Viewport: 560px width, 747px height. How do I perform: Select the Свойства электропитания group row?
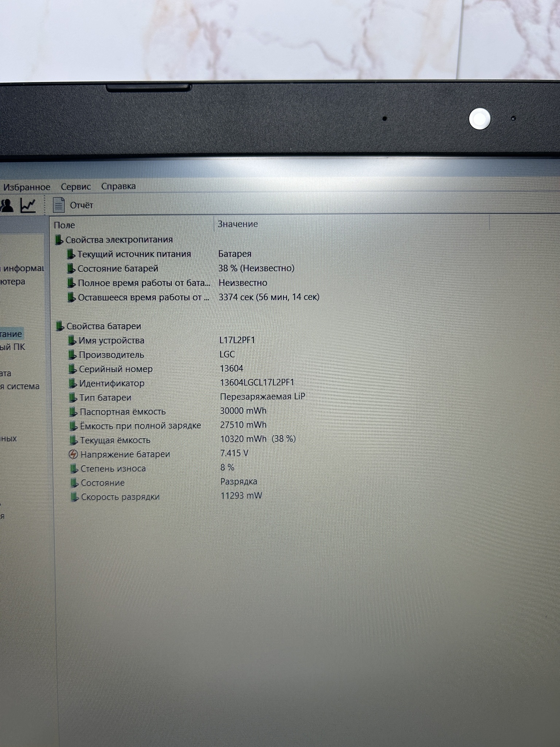(114, 240)
